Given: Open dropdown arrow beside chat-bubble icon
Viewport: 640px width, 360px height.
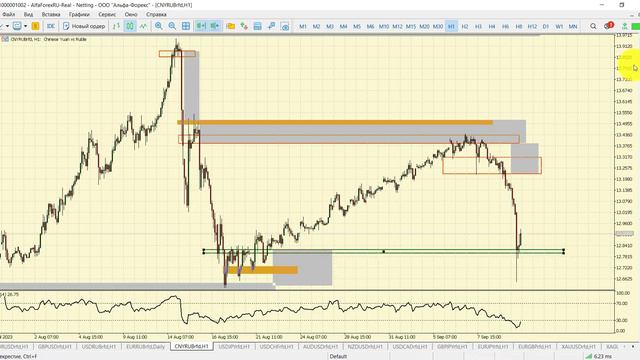Looking at the screenshot, I should [x=25, y=26].
